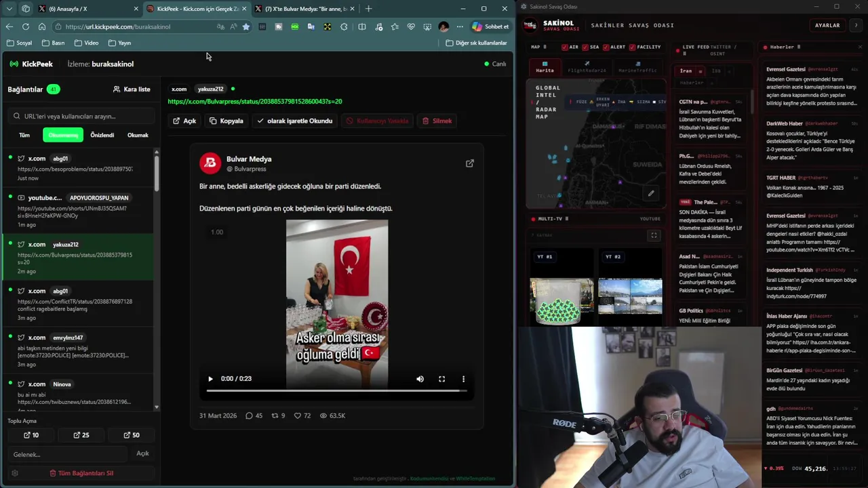The width and height of the screenshot is (868, 488).
Task: Open the Yayın bookmarks folder
Action: (119, 43)
